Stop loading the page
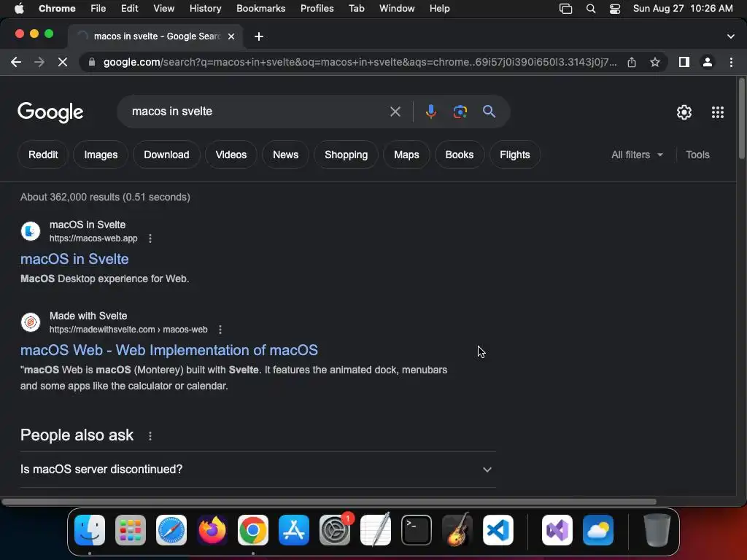The image size is (747, 560). pyautogui.click(x=63, y=62)
